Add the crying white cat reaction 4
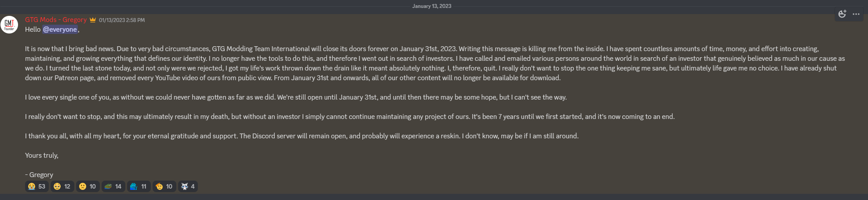868x200 pixels. pyautogui.click(x=188, y=186)
